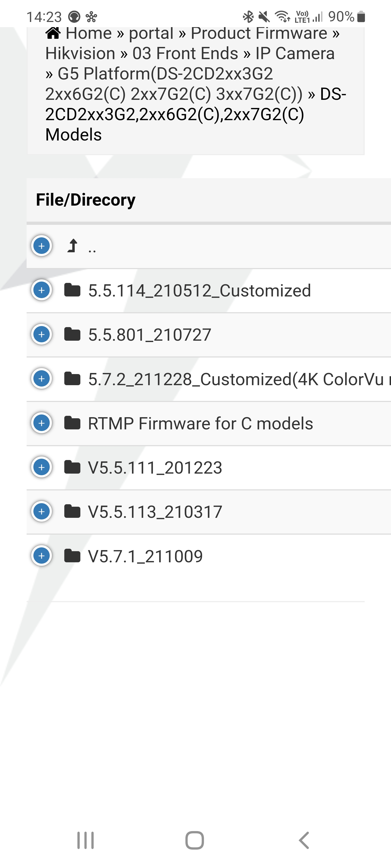Image resolution: width=391 pixels, height=868 pixels.
Task: Expand plus button for 5.7.2_211228_Customized row
Action: click(42, 379)
